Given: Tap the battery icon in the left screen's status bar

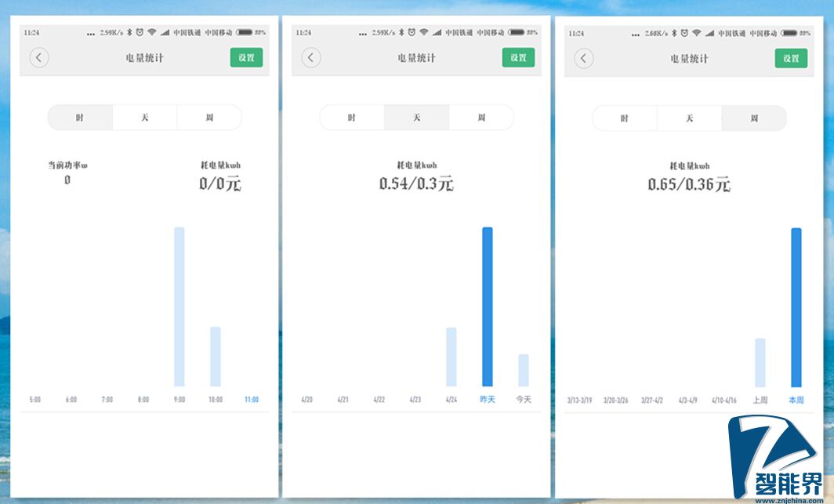Looking at the screenshot, I should coord(244,33).
